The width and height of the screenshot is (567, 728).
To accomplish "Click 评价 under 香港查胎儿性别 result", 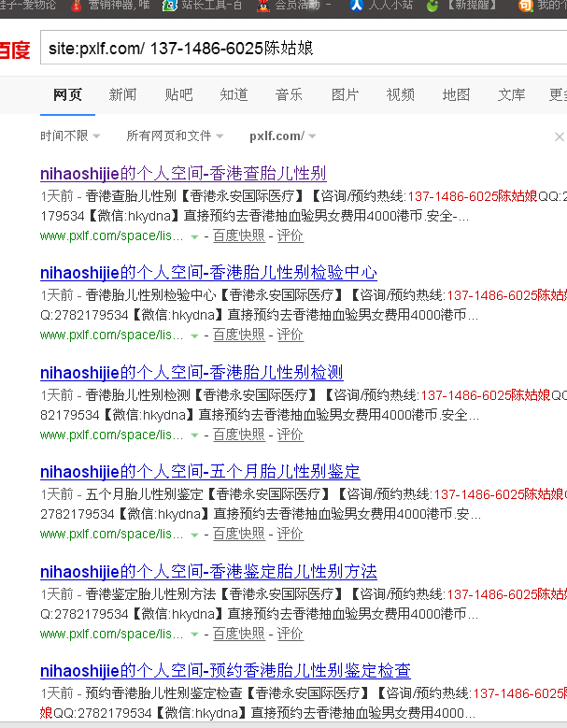I will [x=291, y=236].
